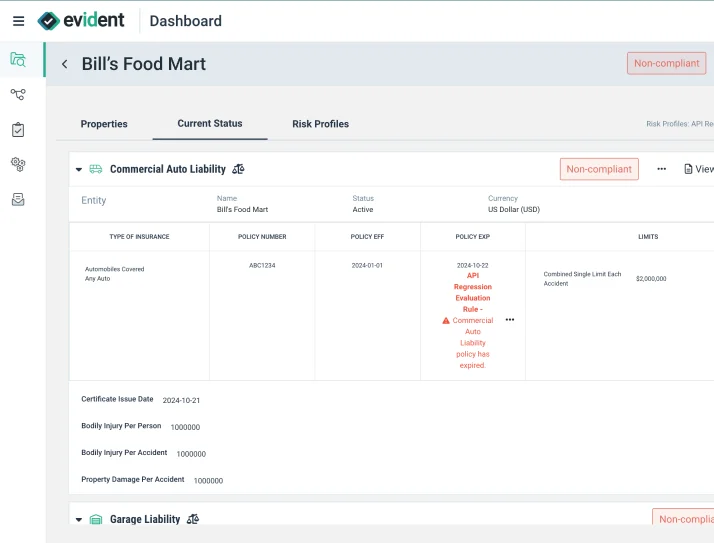Click the Automobiles Covered Any Auto cell

coord(114,274)
